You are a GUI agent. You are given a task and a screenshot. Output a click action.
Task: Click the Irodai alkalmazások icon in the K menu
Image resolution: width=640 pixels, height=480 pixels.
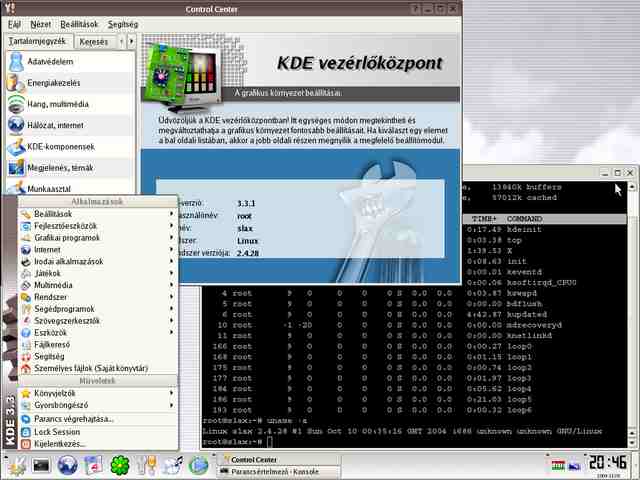coord(26,262)
